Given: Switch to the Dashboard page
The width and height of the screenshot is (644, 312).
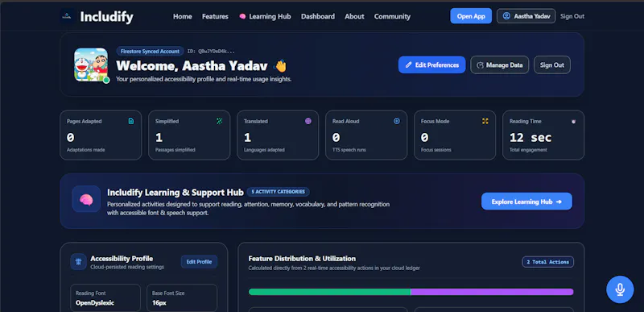Looking at the screenshot, I should click(318, 16).
